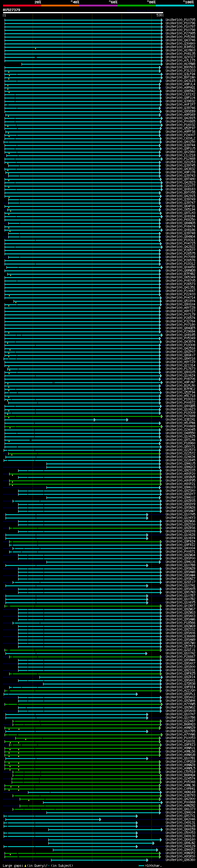
Task: Select hit label UniRef100_P08706
Action: [x=180, y=379]
